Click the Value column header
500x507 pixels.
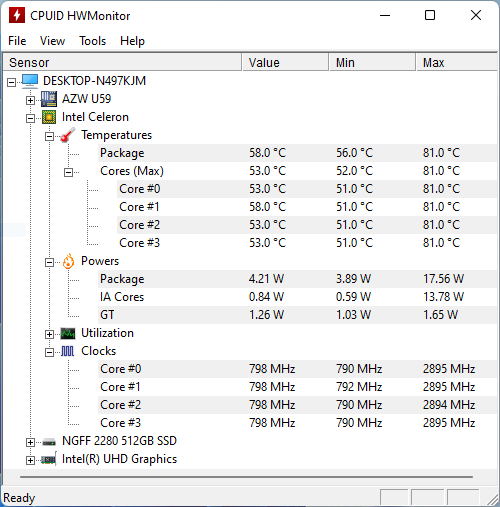click(285, 62)
